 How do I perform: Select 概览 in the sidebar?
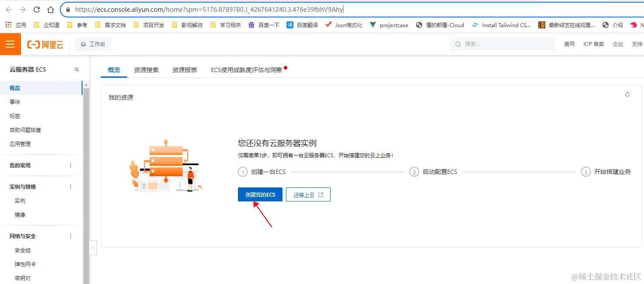[x=41, y=88]
